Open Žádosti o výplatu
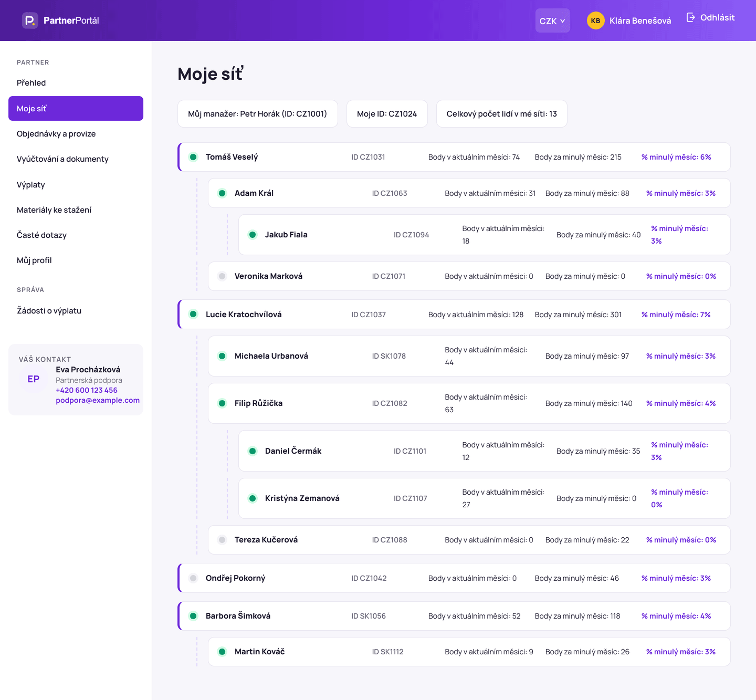 pos(76,311)
